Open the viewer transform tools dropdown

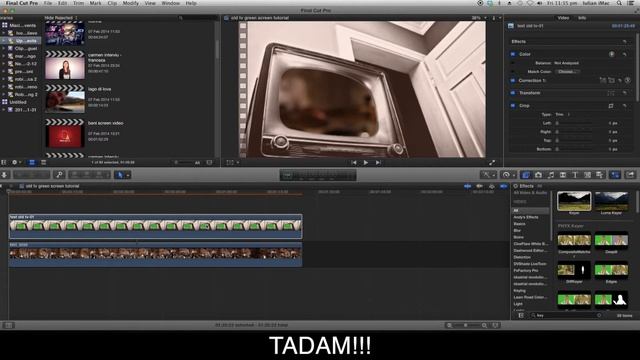(x=233, y=162)
